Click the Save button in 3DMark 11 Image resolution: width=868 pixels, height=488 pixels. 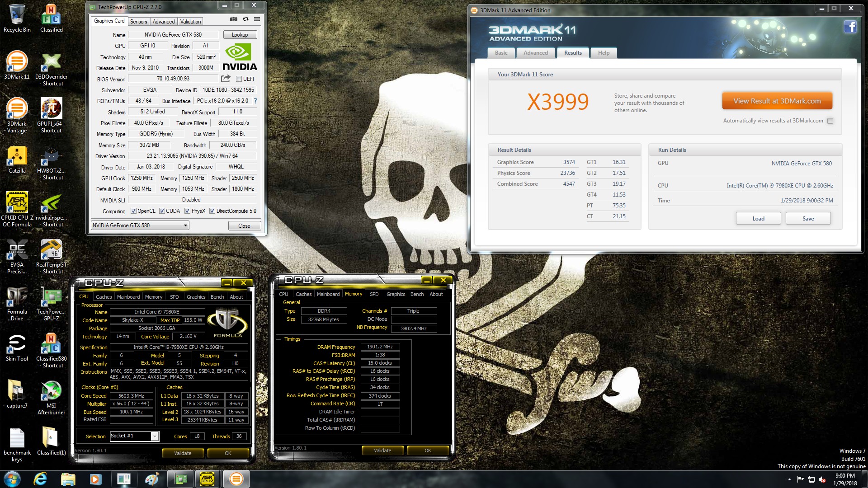click(x=808, y=219)
